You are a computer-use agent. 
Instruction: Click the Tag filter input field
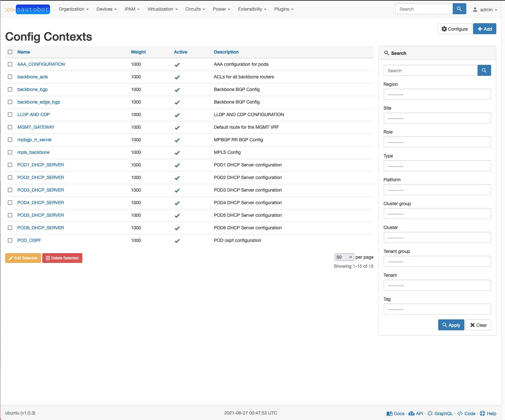pyautogui.click(x=437, y=309)
